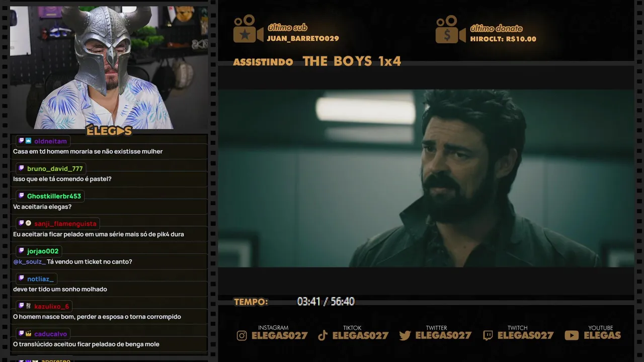This screenshot has height=362, width=644.
Task: Click message 'Vc aceitaria elegas?'
Action: pyautogui.click(x=42, y=207)
